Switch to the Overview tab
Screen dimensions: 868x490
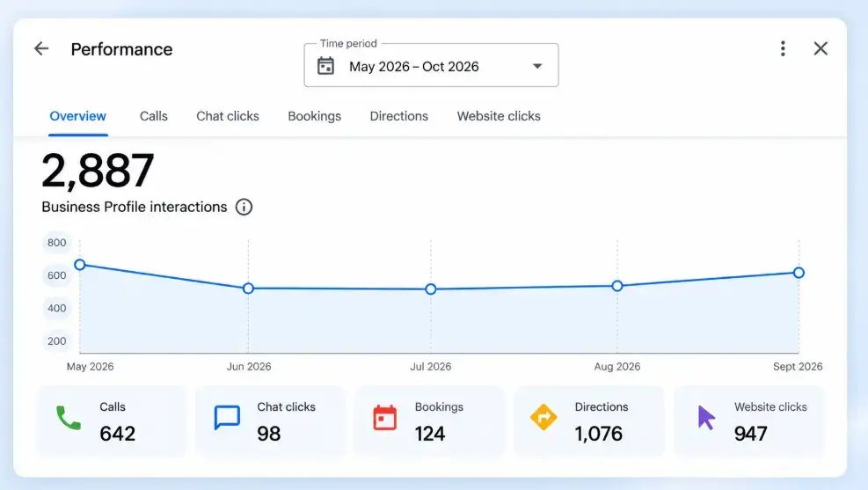coord(78,116)
